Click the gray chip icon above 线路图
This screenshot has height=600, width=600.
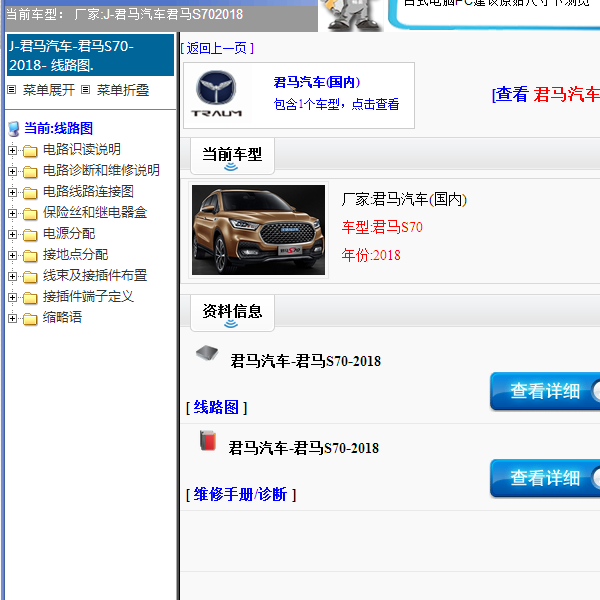click(x=207, y=353)
